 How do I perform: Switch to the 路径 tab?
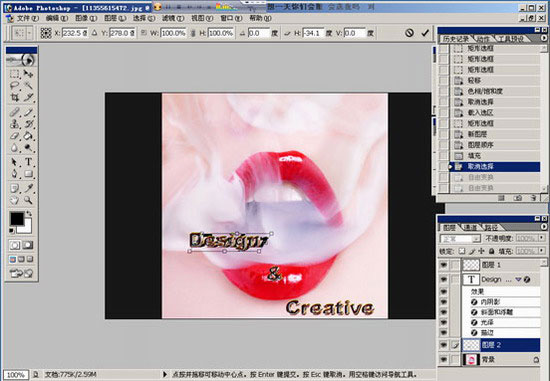[491, 228]
